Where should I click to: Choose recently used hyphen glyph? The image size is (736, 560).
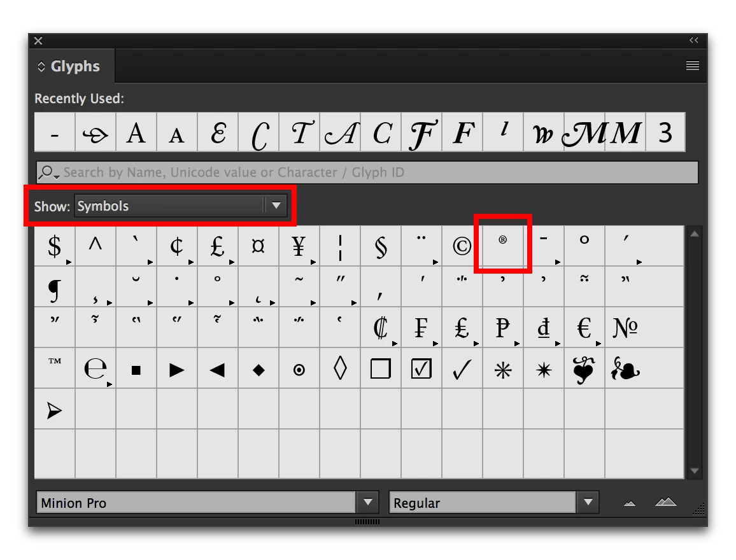point(55,132)
